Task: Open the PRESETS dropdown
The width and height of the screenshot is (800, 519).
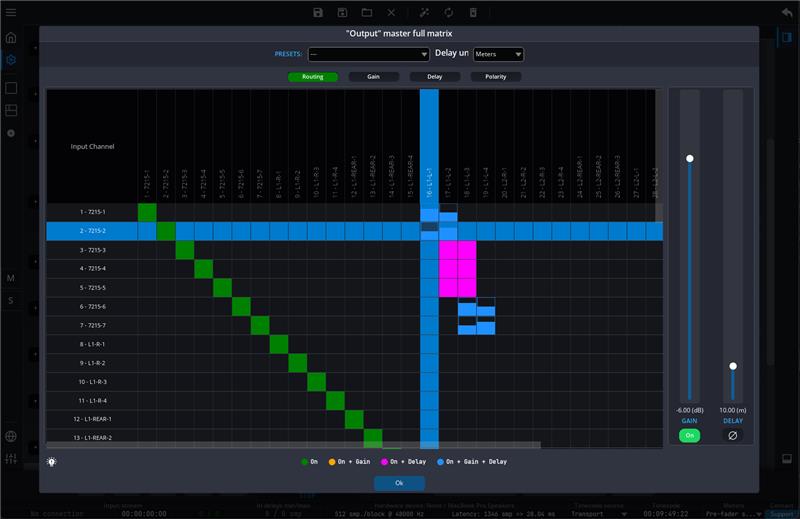Action: (368, 54)
